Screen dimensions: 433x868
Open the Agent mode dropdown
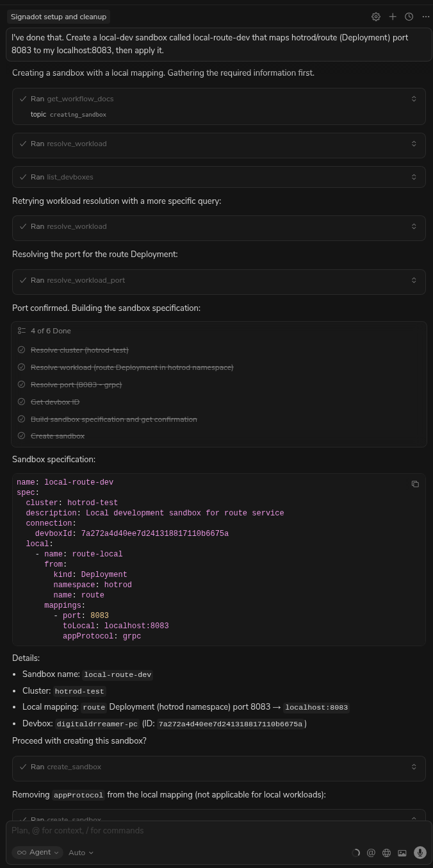point(37,853)
